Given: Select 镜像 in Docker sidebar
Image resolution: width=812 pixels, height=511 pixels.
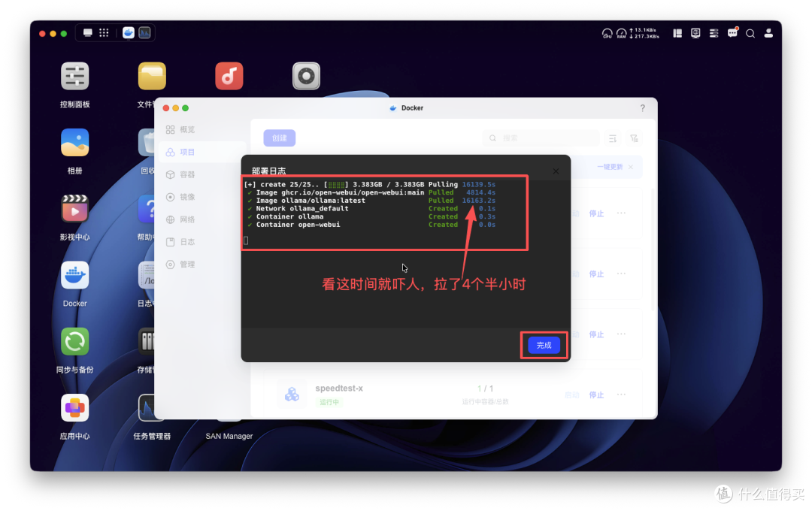Looking at the screenshot, I should pos(202,197).
